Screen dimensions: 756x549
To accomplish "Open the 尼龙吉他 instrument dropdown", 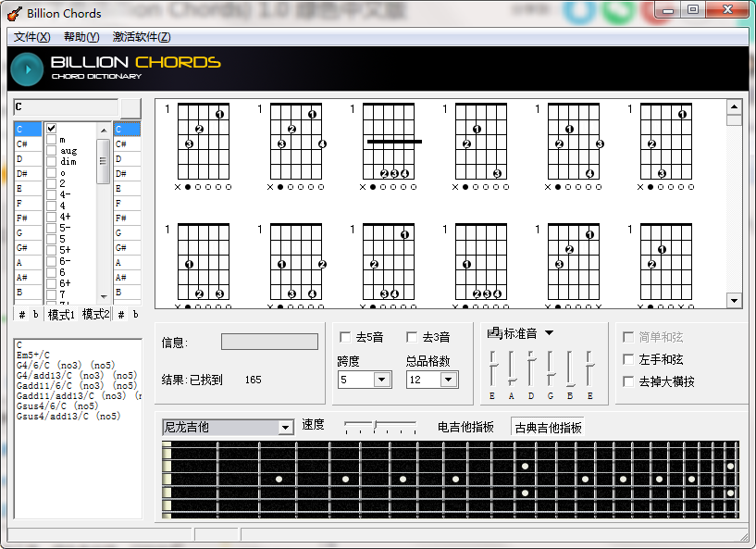I will pyautogui.click(x=285, y=428).
